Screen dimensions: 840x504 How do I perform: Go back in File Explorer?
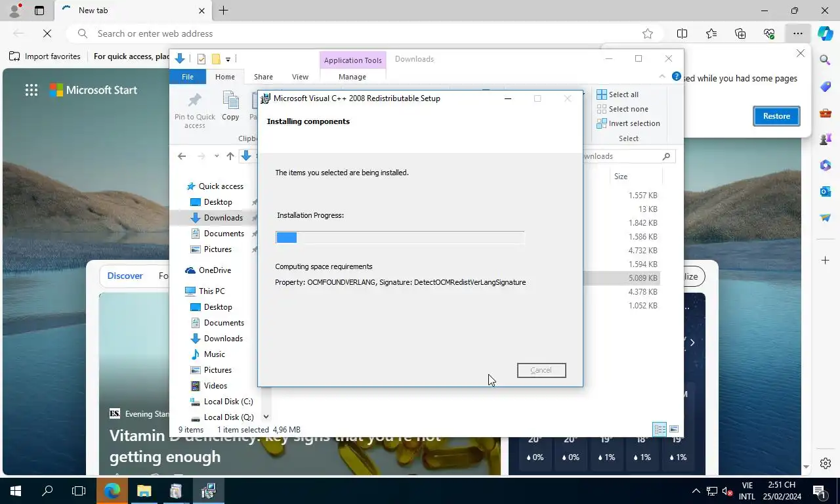click(182, 156)
